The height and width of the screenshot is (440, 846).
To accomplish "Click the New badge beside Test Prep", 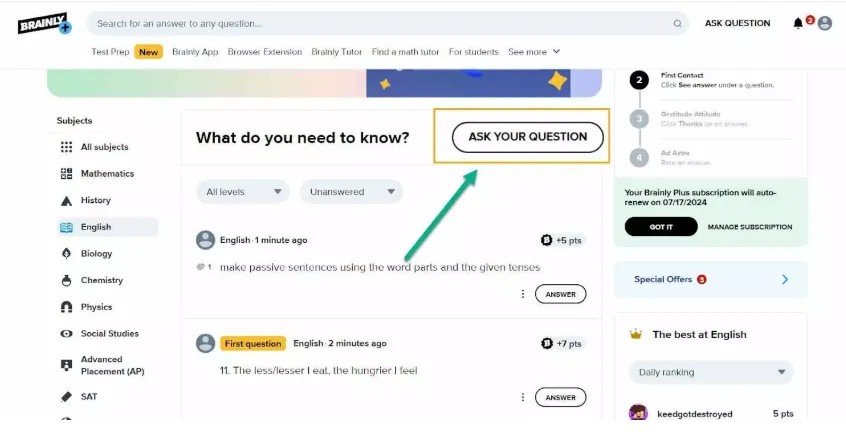I will (148, 52).
